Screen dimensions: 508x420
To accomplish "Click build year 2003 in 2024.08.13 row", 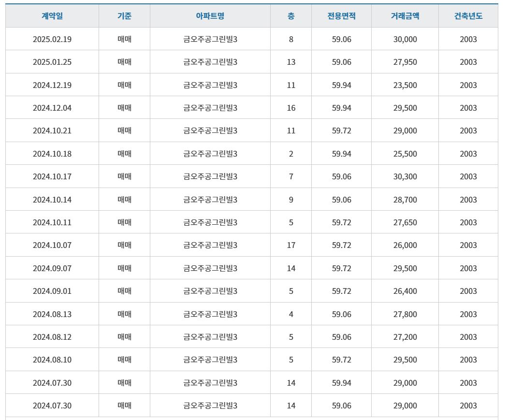I will click(468, 314).
